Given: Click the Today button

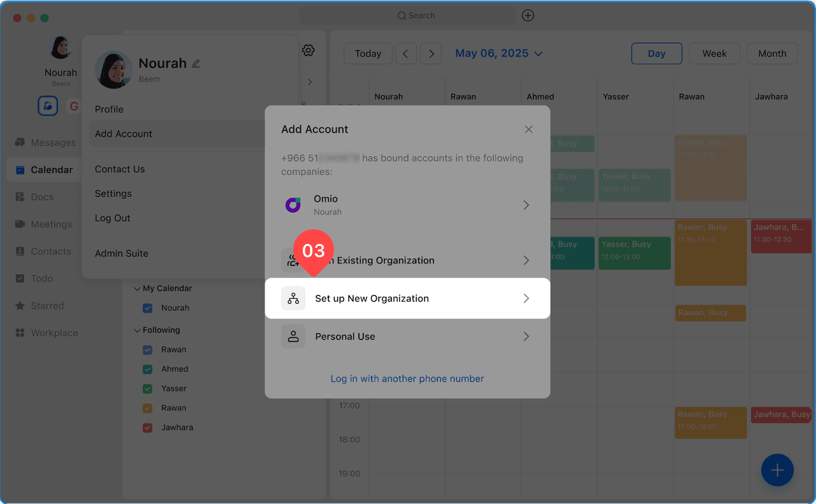Looking at the screenshot, I should point(368,54).
